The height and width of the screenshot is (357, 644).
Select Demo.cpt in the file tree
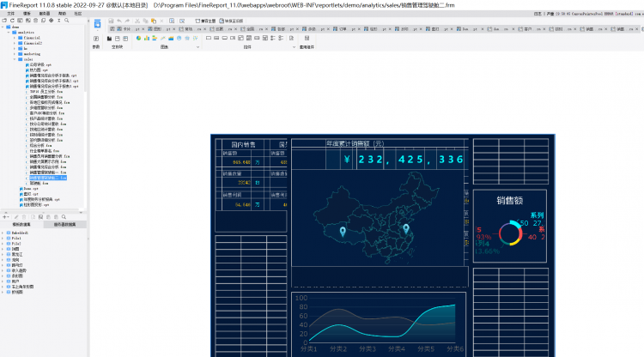31,188
